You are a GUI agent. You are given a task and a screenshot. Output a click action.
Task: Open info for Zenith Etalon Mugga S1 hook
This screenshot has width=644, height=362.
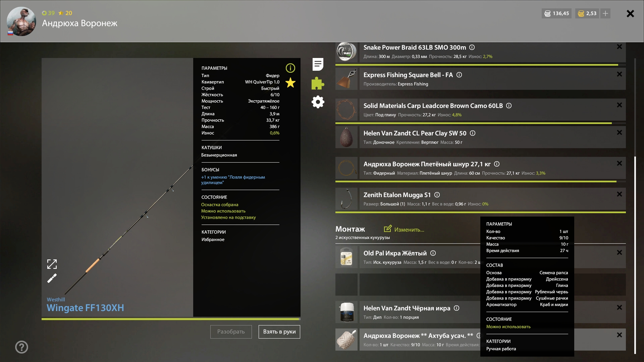437,195
